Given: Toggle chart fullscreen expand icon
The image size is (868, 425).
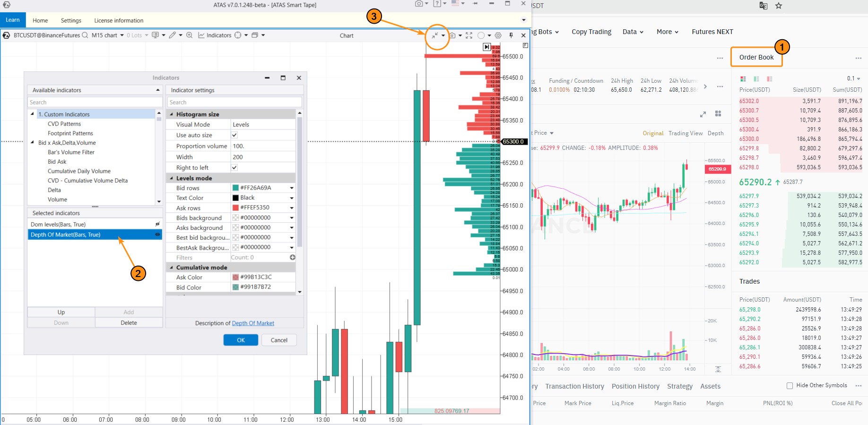Looking at the screenshot, I should (x=469, y=35).
